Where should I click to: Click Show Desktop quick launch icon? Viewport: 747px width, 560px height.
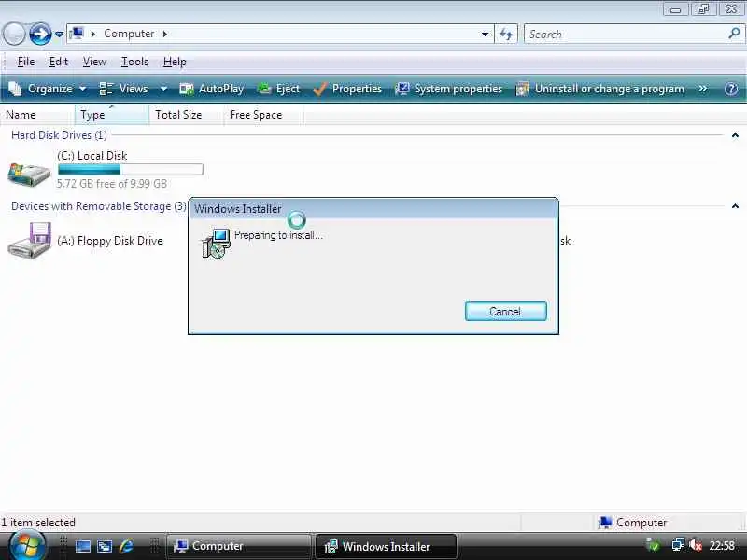(83, 547)
